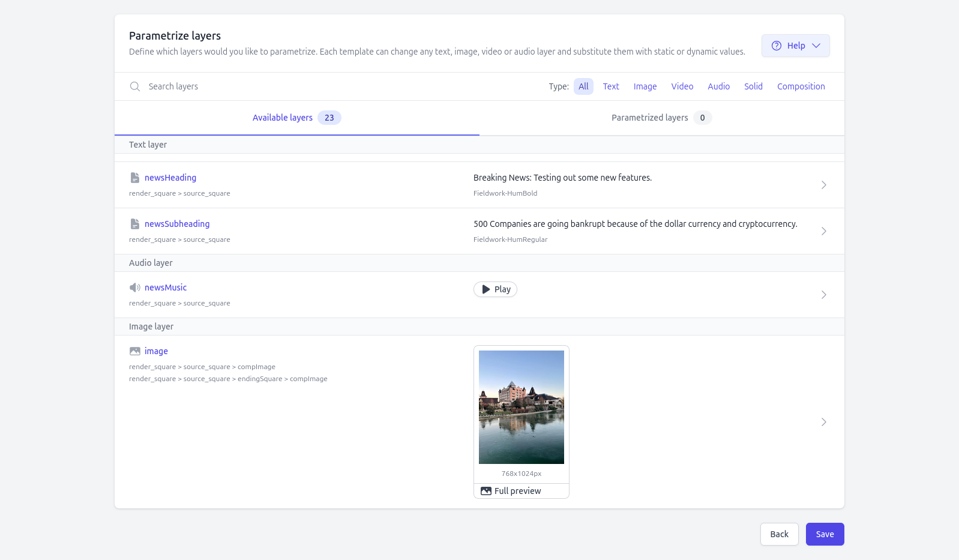Click the newsHeading text layer document icon
The image size is (959, 560).
[x=135, y=178]
